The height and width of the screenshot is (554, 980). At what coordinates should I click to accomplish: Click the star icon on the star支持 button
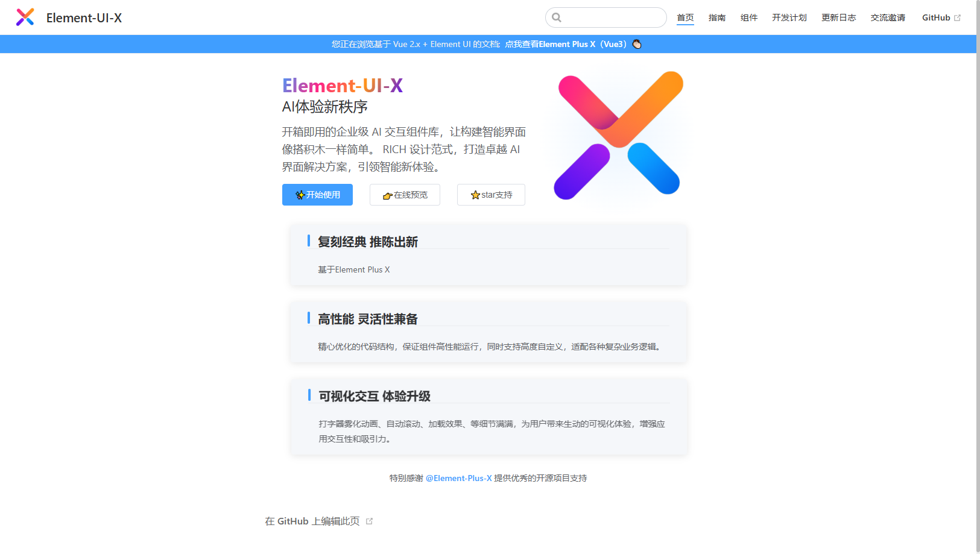(x=476, y=195)
